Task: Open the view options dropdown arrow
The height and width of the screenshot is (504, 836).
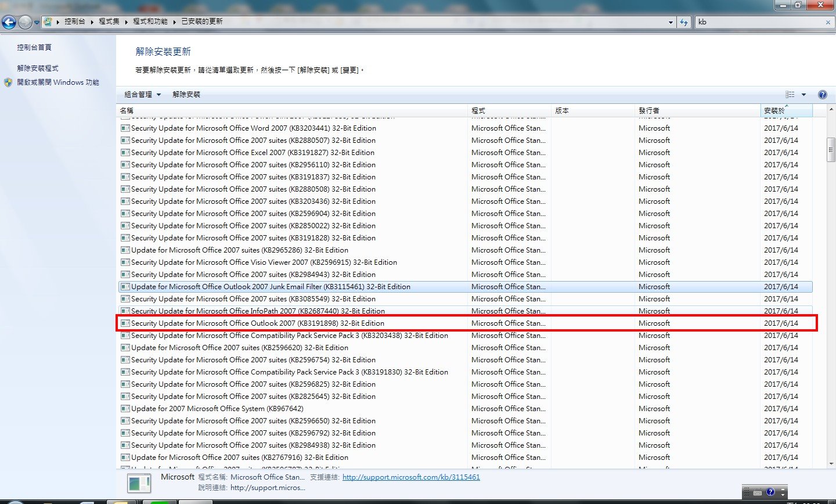Action: (x=803, y=95)
